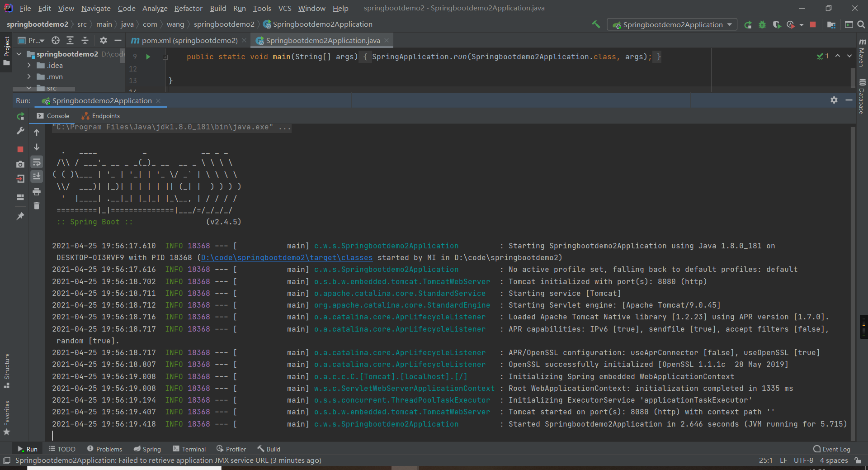Click the LF line separator indicator
The width and height of the screenshot is (868, 470).
click(x=783, y=461)
